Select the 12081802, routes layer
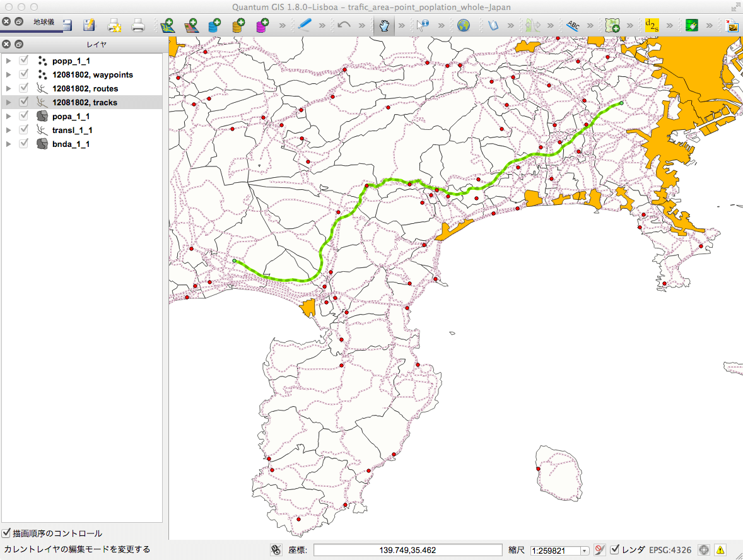This screenshot has width=743, height=560. coord(85,88)
